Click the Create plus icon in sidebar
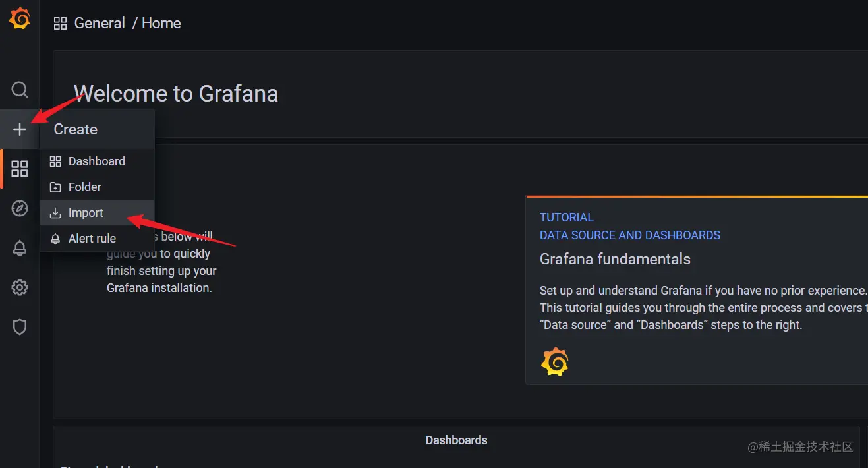Viewport: 868px width, 468px height. 20,129
